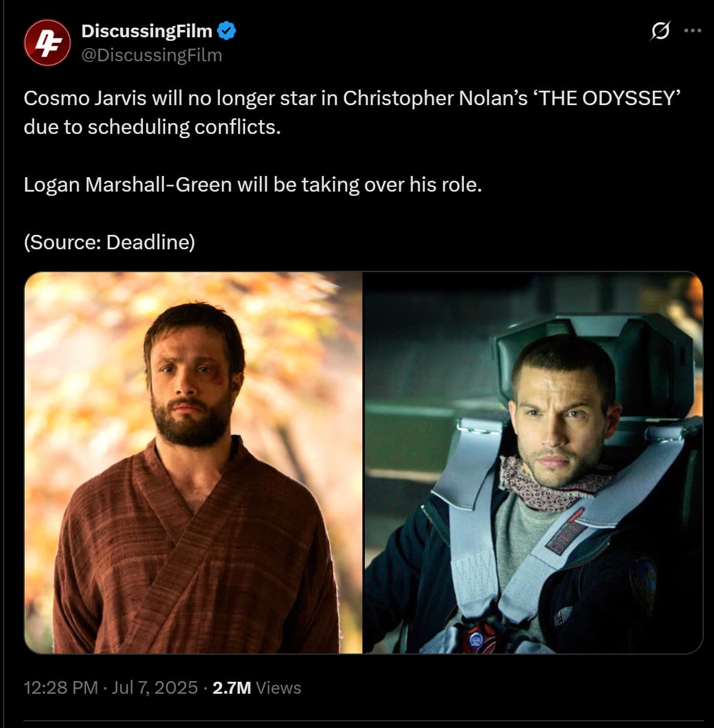714x728 pixels.
Task: Click the blue verified badge
Action: (227, 31)
